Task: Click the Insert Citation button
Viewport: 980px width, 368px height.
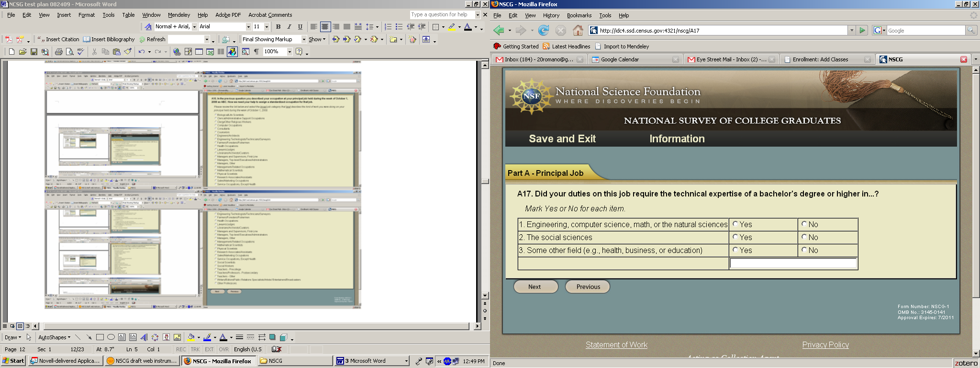Action: pyautogui.click(x=58, y=39)
